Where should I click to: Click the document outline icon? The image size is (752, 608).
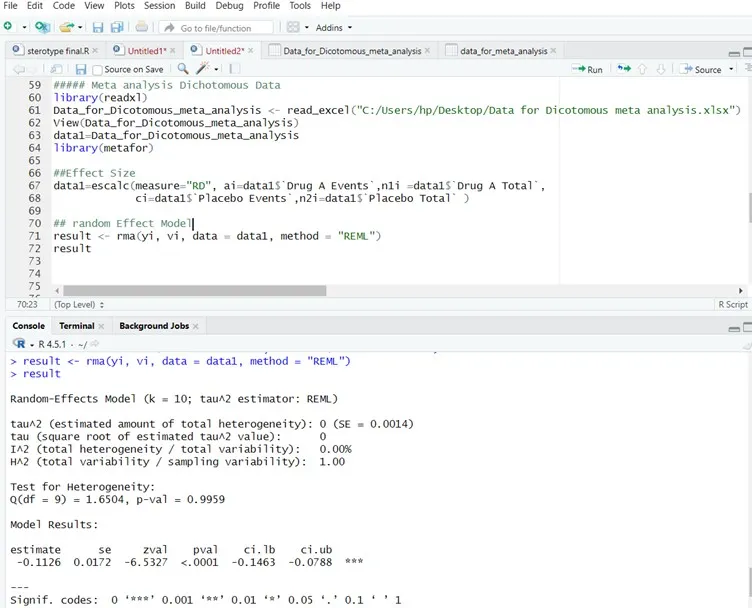tap(748, 69)
